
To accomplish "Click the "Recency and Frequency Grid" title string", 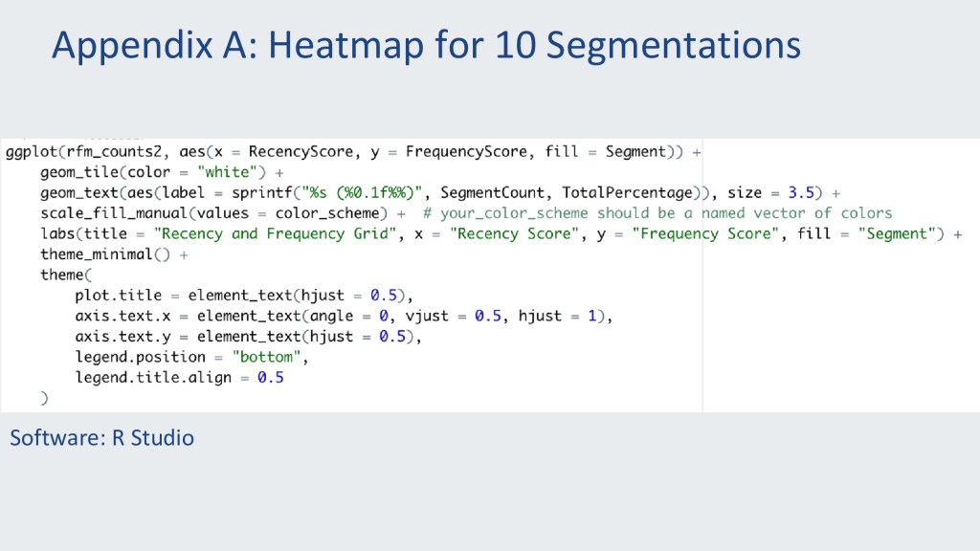I will coord(275,233).
